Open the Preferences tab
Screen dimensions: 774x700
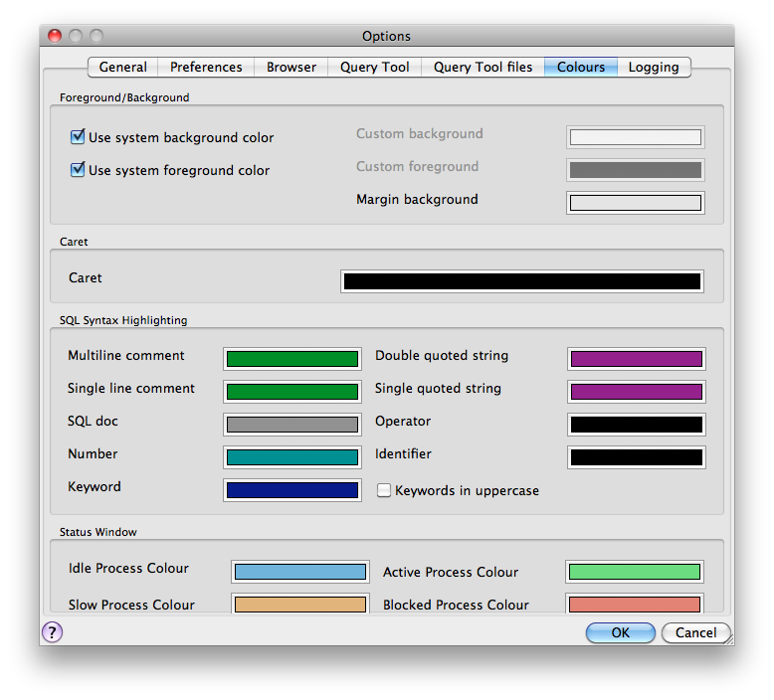click(206, 67)
